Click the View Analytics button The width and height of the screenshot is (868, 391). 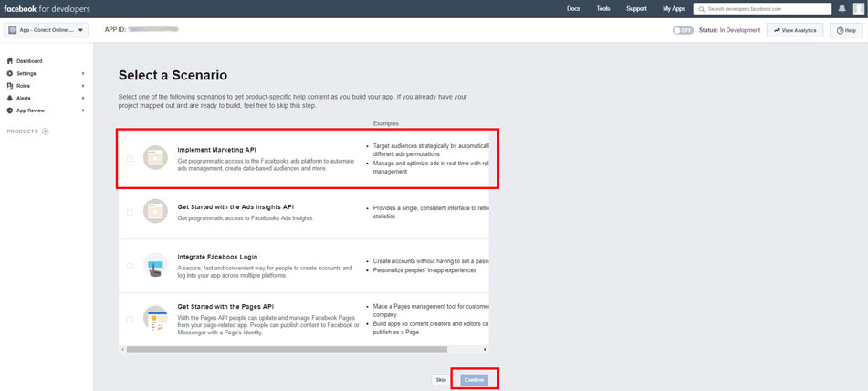pyautogui.click(x=795, y=30)
